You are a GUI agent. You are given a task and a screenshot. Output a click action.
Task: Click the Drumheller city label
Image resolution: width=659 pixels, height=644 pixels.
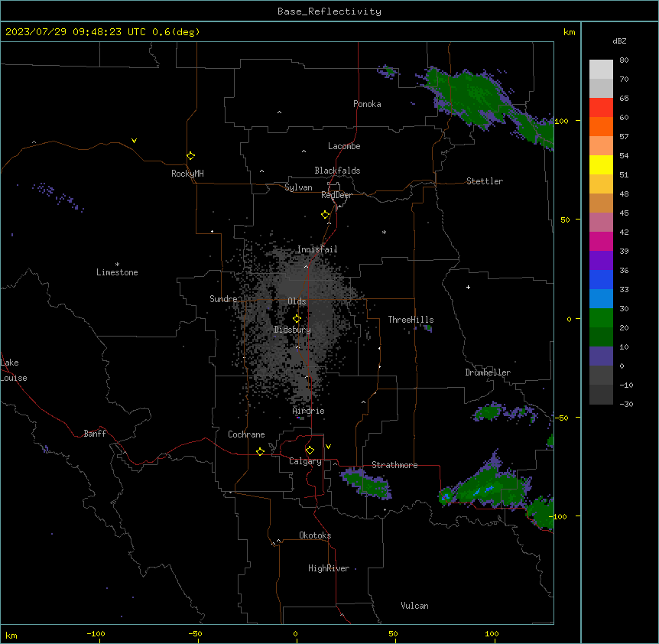pos(488,372)
